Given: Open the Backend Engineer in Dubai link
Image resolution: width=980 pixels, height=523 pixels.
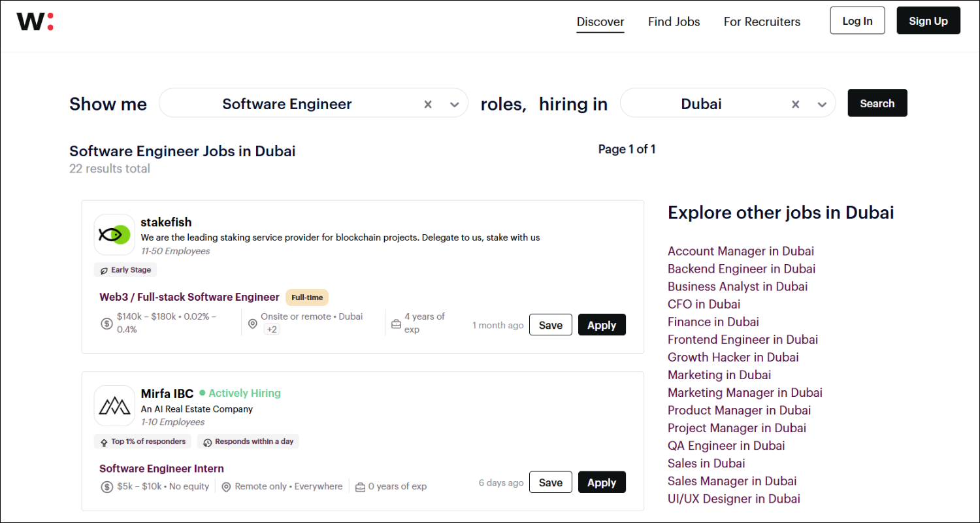Looking at the screenshot, I should pos(741,268).
